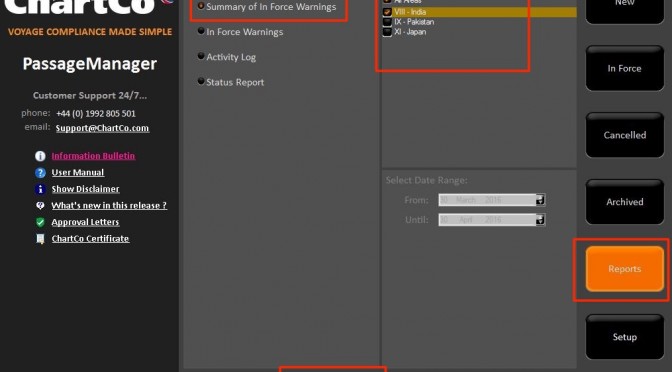Select the Summary of In Force Warnings option

[x=201, y=6]
